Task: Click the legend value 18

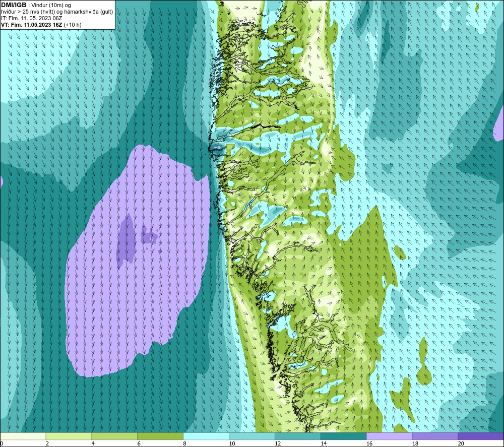Action: coord(415,444)
